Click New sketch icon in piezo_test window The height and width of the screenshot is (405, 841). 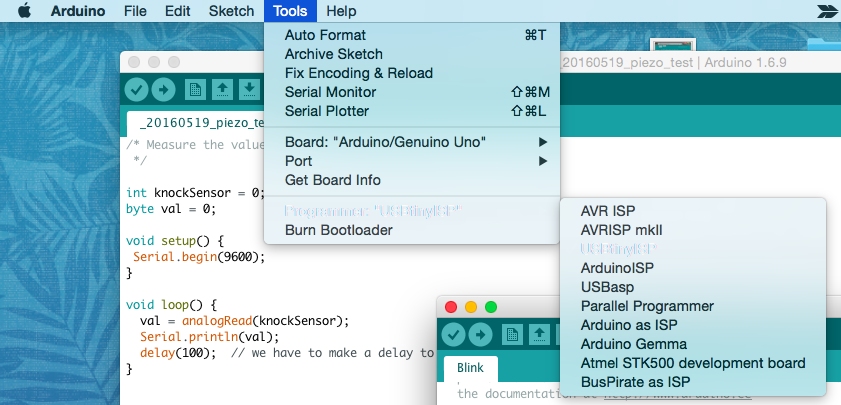point(195,90)
